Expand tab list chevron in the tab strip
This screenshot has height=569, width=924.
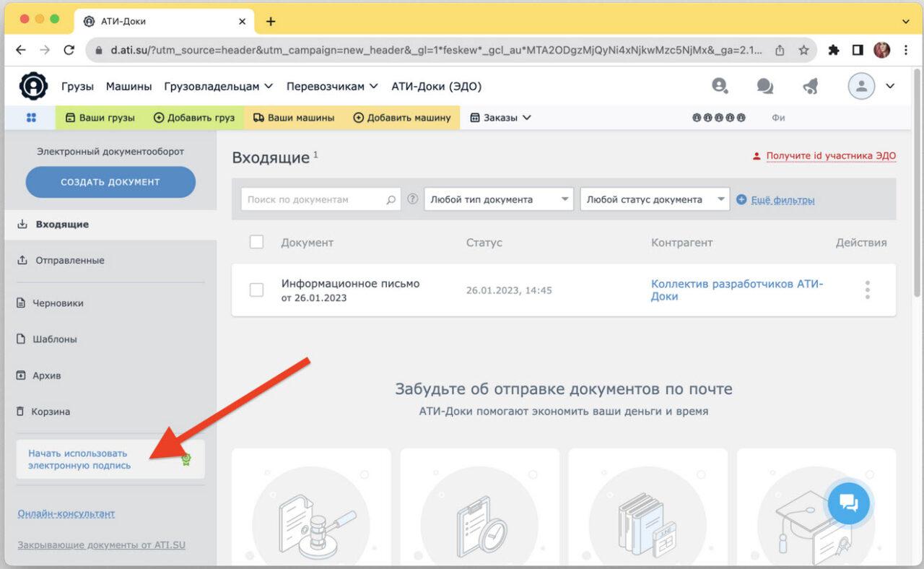pyautogui.click(x=906, y=22)
